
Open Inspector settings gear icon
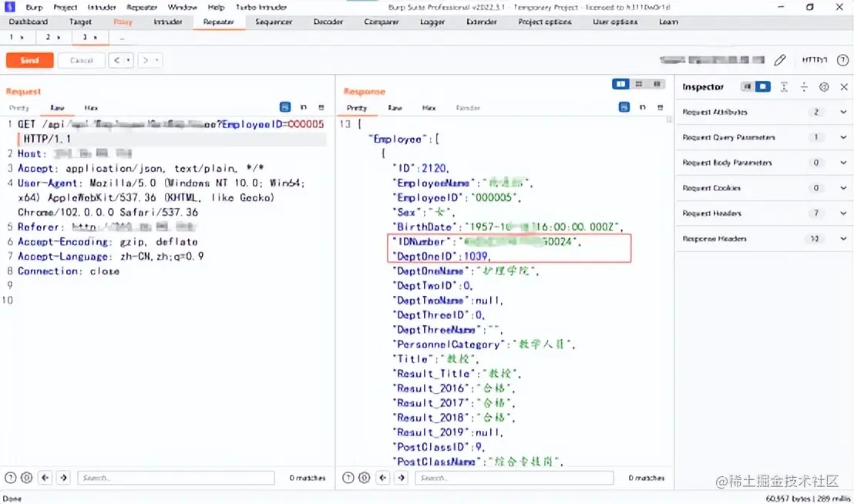824,86
